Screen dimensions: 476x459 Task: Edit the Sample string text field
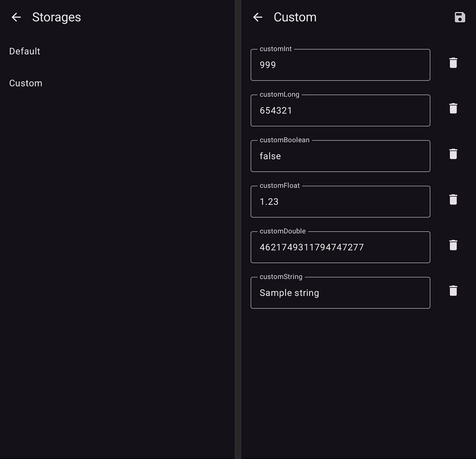pos(340,292)
